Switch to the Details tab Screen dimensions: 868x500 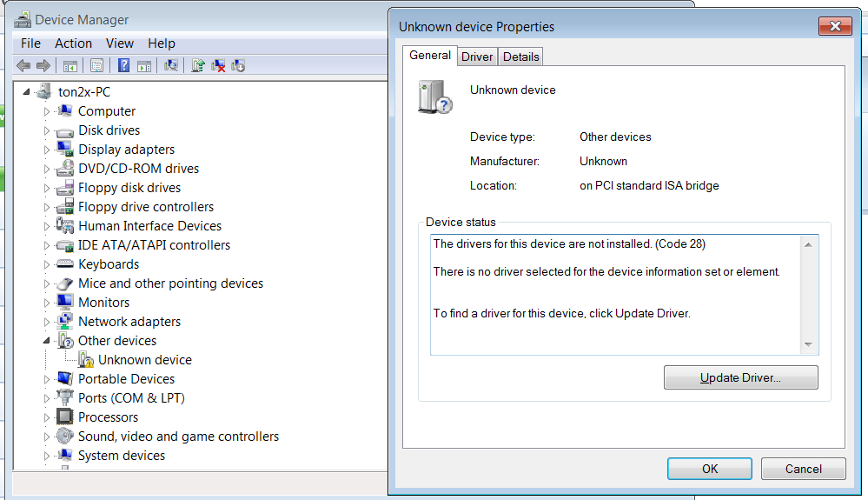click(521, 57)
